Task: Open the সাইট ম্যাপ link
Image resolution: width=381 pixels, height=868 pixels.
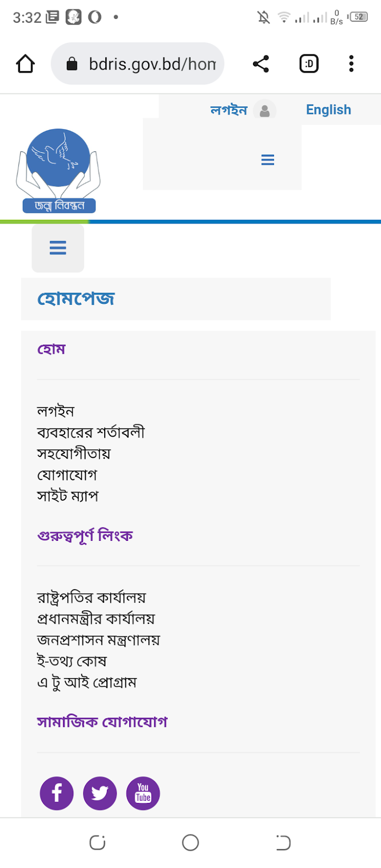Action: point(68,496)
